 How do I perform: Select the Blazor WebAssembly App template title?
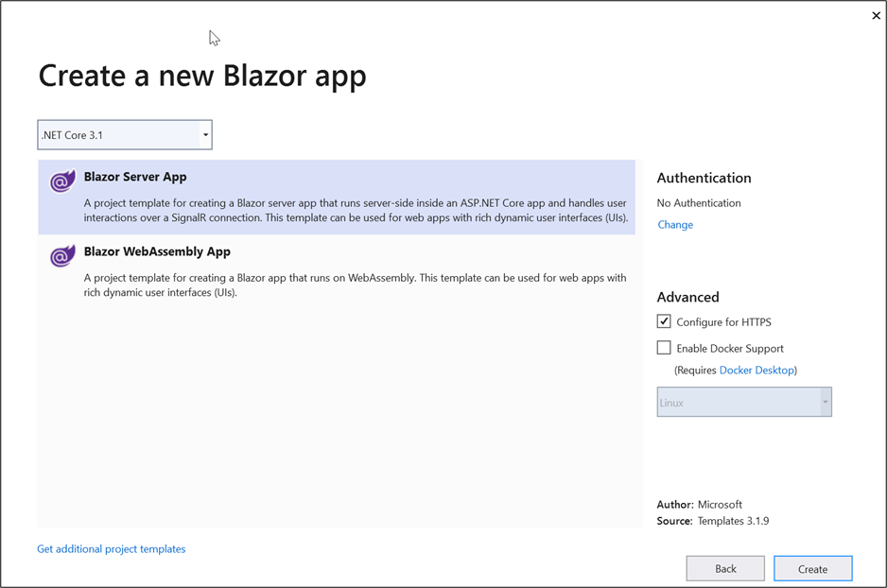pos(157,251)
